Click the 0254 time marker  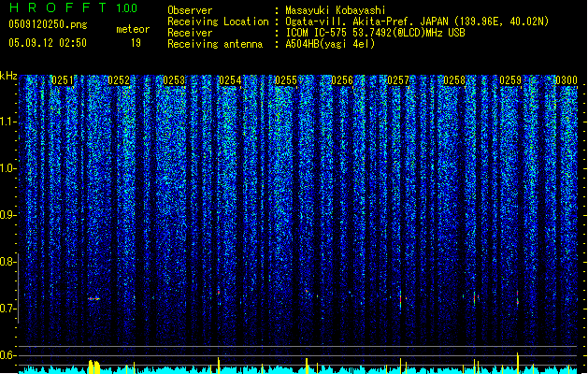coord(230,80)
